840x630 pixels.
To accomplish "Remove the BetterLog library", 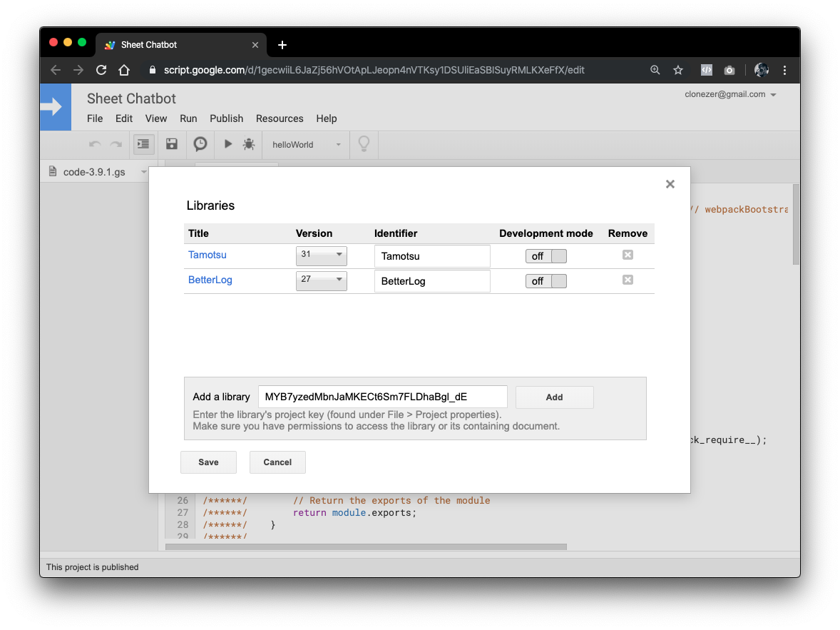I will tap(628, 280).
